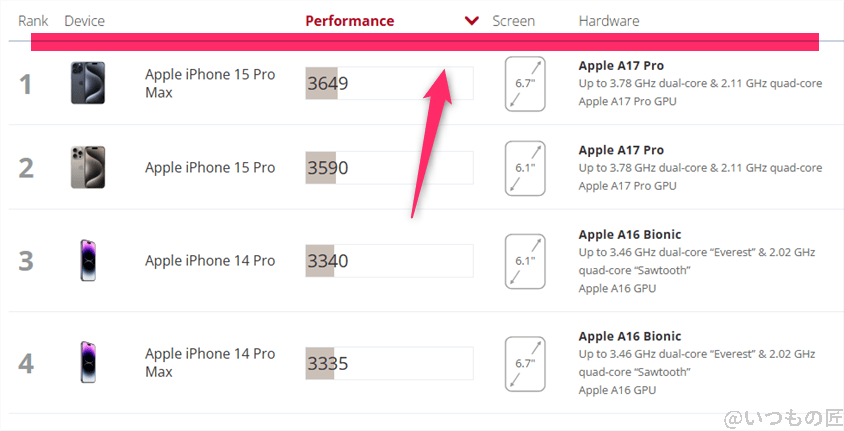Viewport: 844px width, 431px height.
Task: Click the 3340 performance score bar
Action: (389, 261)
